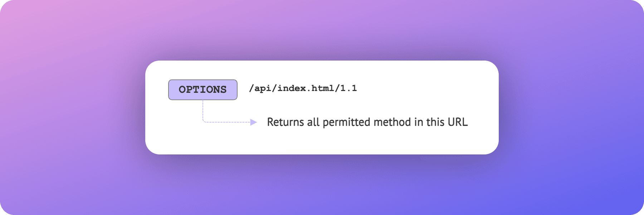Viewport: 644px width, 215px height.
Task: Click the word "in" in the description
Action: (419, 122)
